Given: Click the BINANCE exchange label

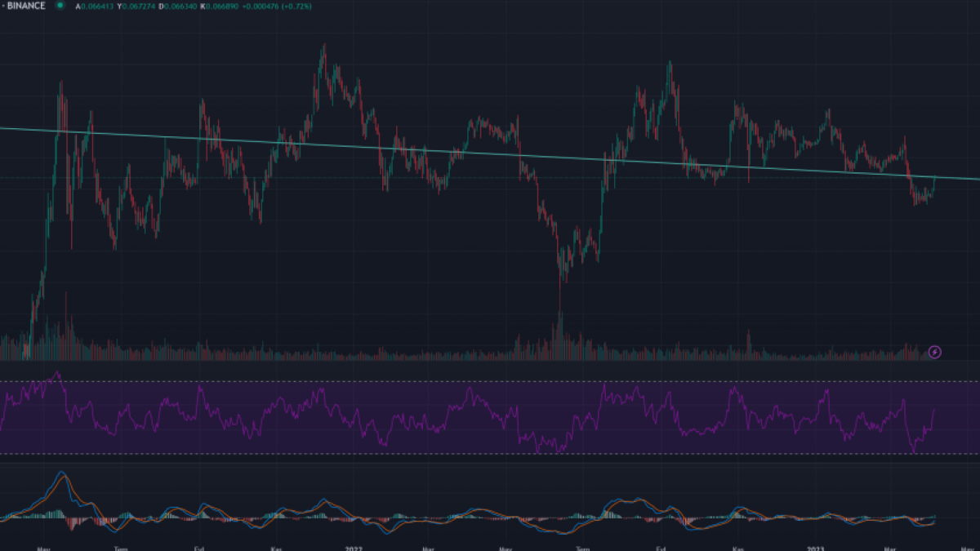Looking at the screenshot, I should [x=25, y=6].
